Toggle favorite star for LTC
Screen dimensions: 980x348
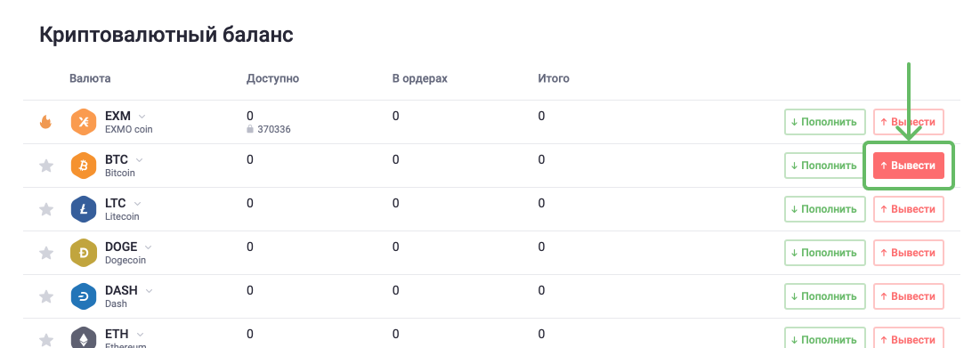tap(46, 209)
